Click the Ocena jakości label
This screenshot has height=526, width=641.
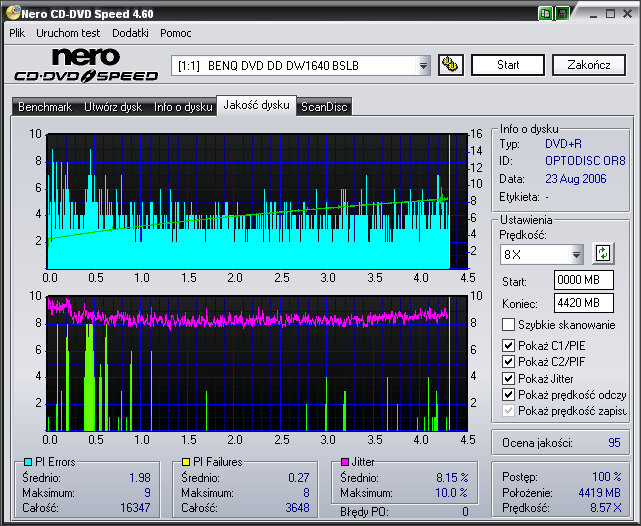tap(537, 443)
